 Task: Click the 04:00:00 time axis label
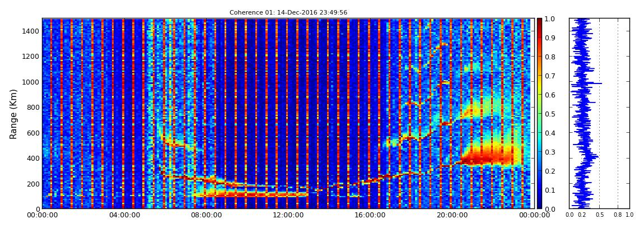click(123, 215)
